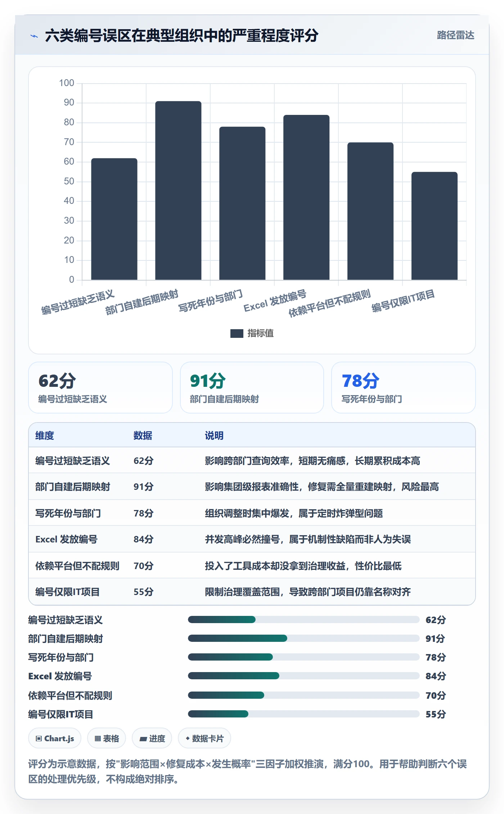Click the chart title 六类编号误区 heading
This screenshot has width=504, height=814.
pyautogui.click(x=182, y=35)
